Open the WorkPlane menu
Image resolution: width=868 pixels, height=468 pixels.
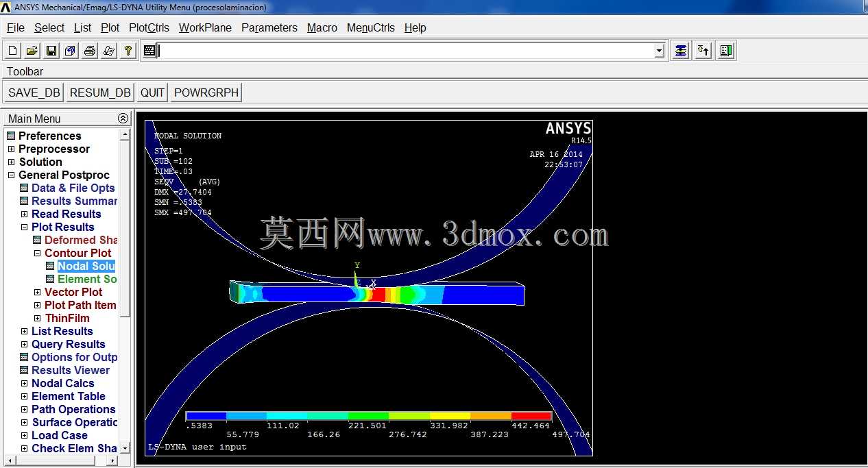pos(205,27)
